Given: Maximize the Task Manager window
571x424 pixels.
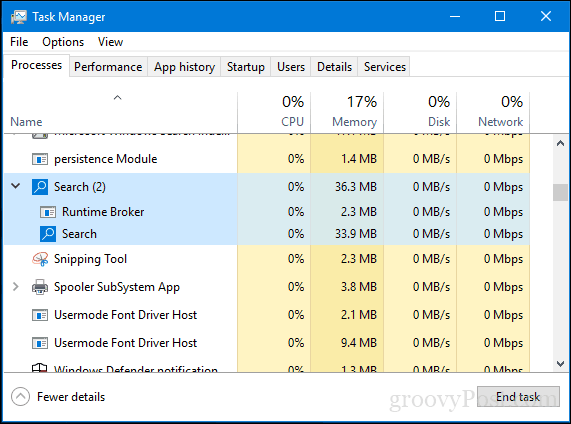Looking at the screenshot, I should (500, 16).
